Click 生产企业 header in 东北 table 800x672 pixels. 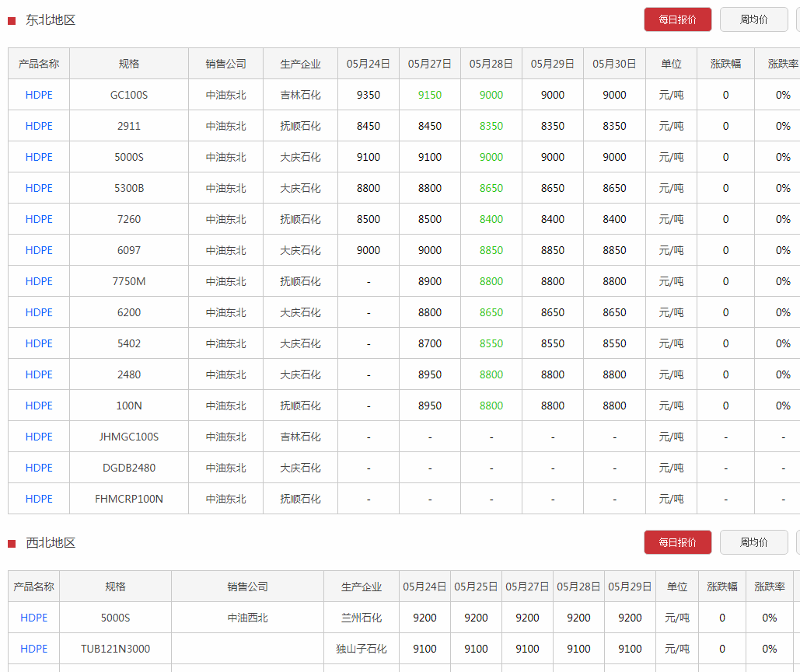click(300, 64)
